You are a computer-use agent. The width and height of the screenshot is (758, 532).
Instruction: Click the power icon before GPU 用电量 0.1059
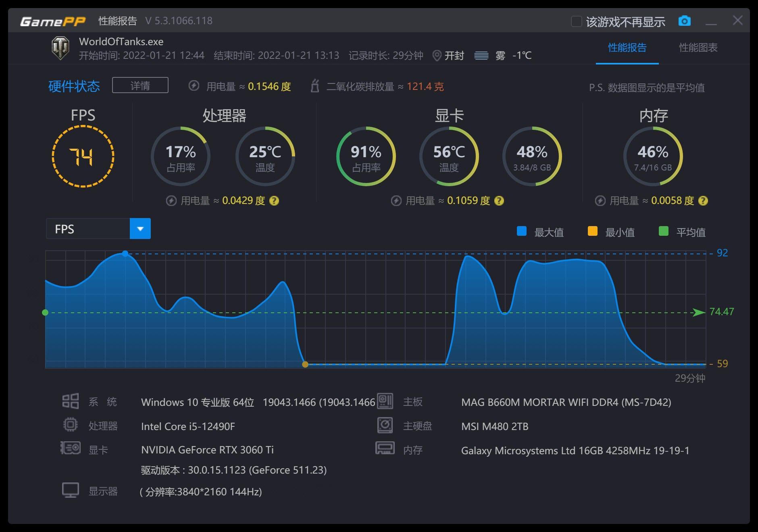click(x=396, y=200)
